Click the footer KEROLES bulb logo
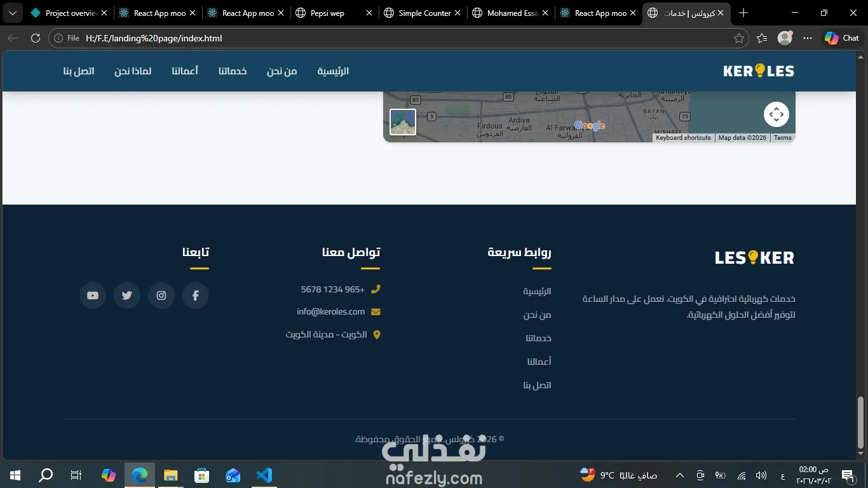The width and height of the screenshot is (868, 488). coord(755,257)
